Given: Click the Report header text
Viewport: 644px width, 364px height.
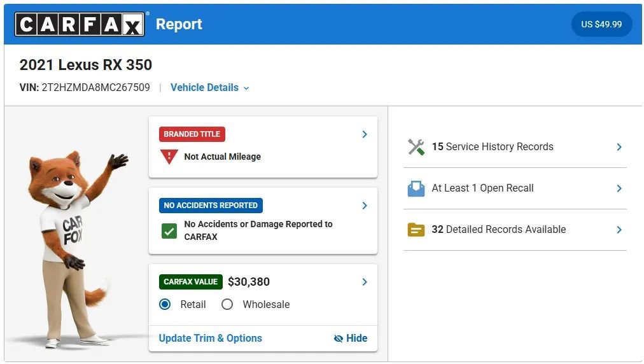Looking at the screenshot, I should [x=179, y=24].
